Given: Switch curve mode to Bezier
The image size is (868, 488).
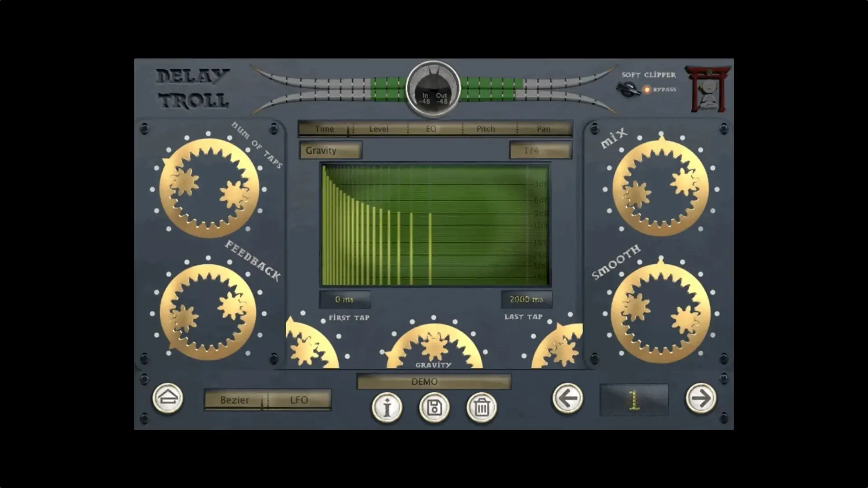Looking at the screenshot, I should point(235,400).
